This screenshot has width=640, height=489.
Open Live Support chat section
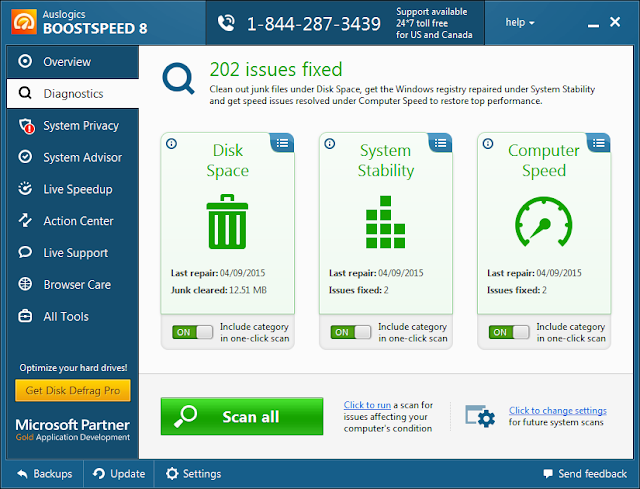point(73,253)
